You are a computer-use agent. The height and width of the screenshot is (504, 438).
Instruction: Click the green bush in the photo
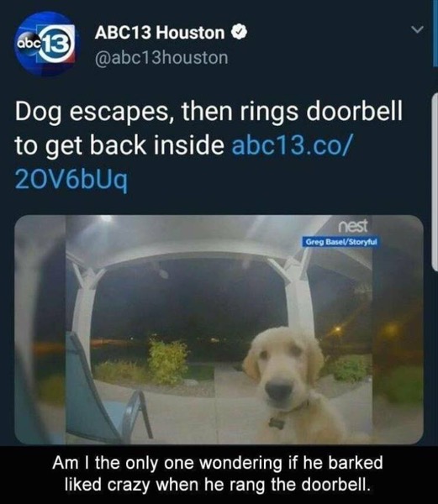coord(168,362)
